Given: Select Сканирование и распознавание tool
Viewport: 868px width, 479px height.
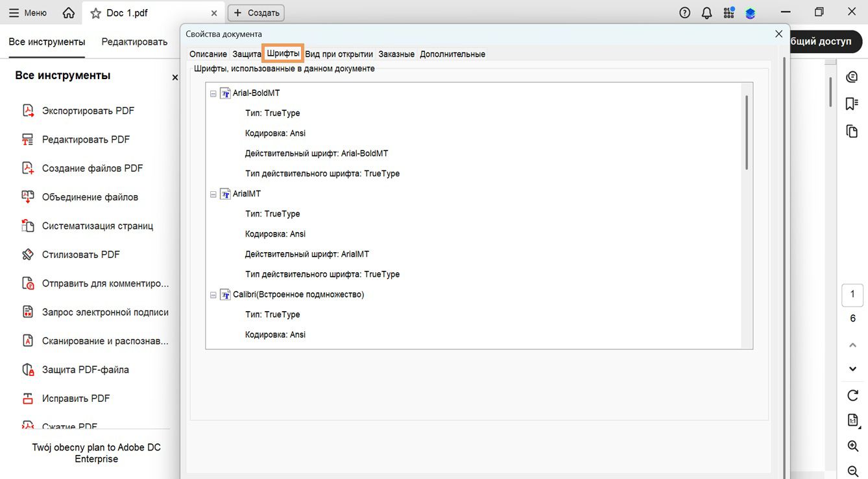Looking at the screenshot, I should 95,341.
